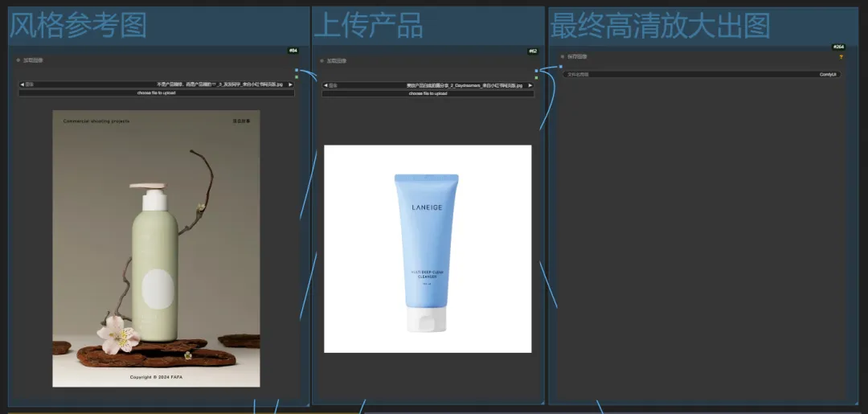Image resolution: width=868 pixels, height=414 pixels.
Task: Click the blue LANEIGE cleanser product preview
Action: click(x=428, y=248)
